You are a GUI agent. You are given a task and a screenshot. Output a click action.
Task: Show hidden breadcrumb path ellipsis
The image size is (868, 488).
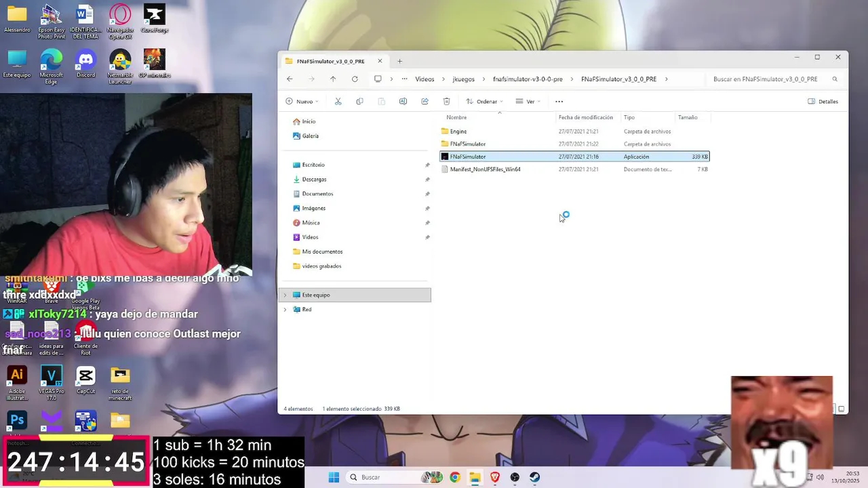click(x=404, y=79)
